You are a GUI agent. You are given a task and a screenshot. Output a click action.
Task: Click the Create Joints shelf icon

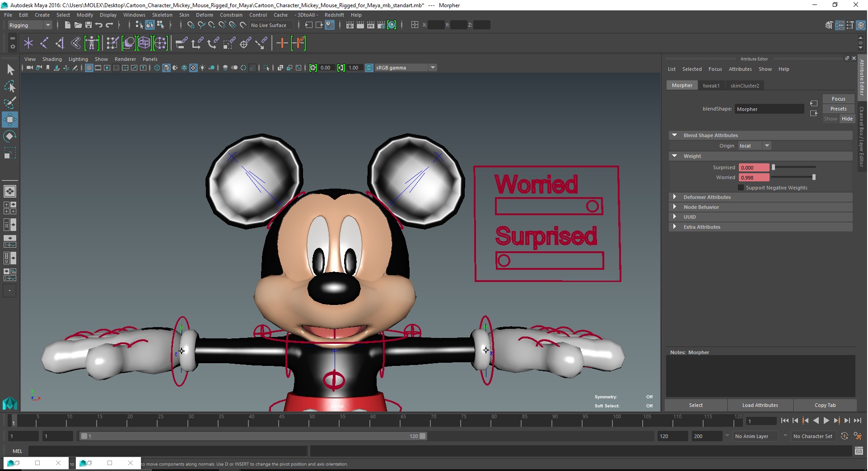pyautogui.click(x=44, y=43)
